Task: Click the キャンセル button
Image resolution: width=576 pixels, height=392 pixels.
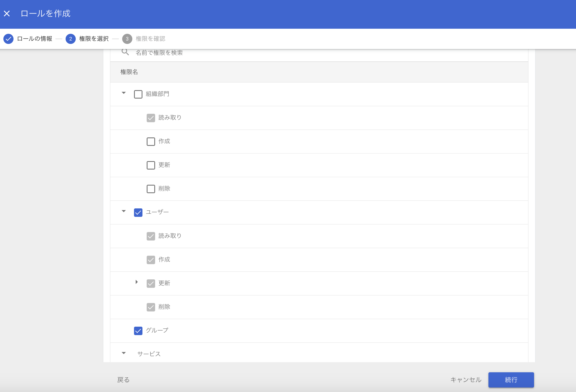Action: coord(466,380)
